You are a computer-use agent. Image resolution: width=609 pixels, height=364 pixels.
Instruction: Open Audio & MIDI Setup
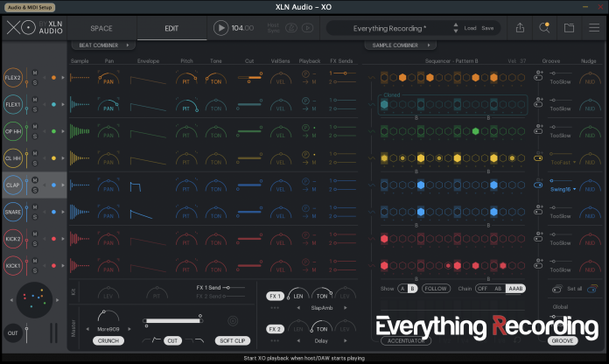pos(30,7)
